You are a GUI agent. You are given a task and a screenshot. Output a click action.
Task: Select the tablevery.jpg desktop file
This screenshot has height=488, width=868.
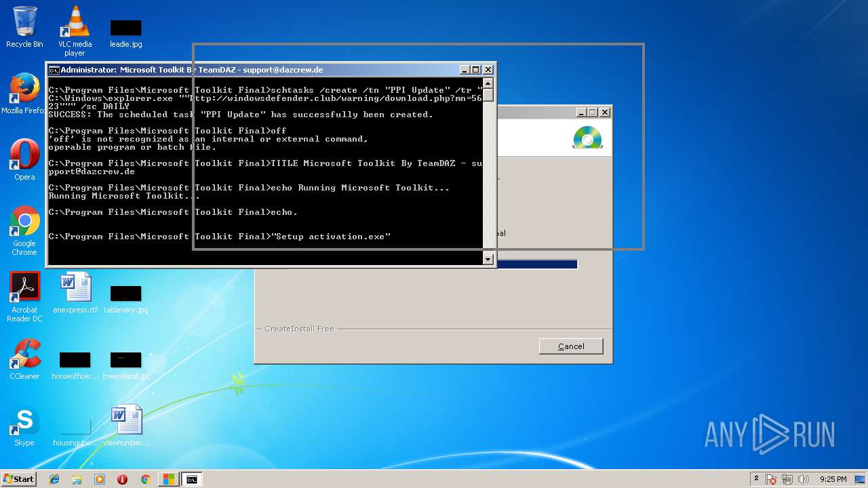(x=125, y=298)
